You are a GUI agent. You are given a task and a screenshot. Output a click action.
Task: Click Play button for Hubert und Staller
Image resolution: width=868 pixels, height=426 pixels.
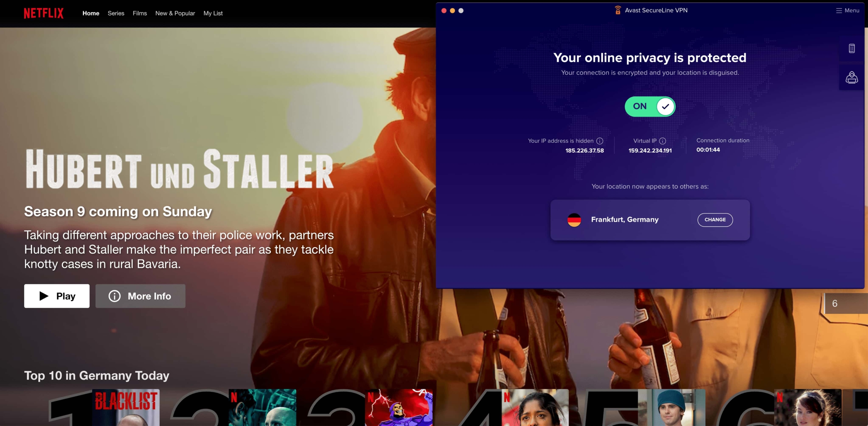coord(56,296)
